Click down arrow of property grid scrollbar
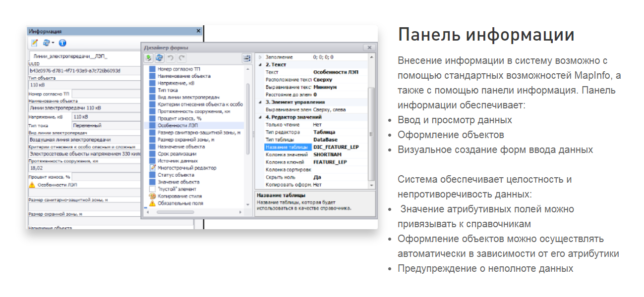 point(371,185)
